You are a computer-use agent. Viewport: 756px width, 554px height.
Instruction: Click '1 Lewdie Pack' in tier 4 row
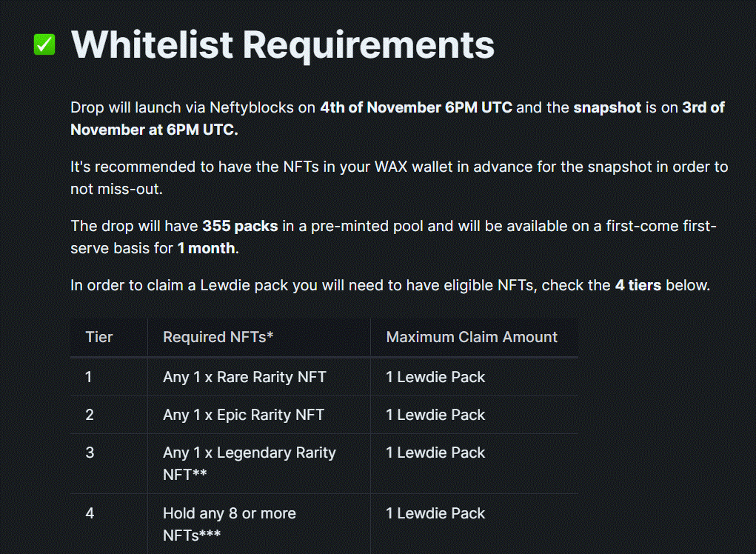click(x=435, y=513)
